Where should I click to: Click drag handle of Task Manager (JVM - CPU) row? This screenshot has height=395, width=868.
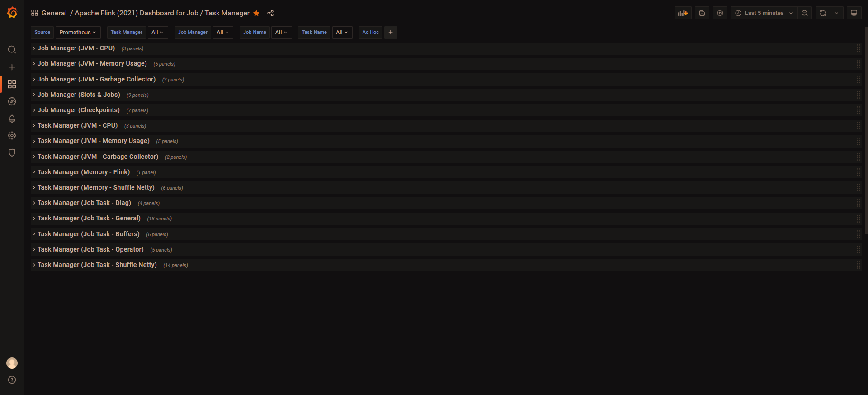tap(858, 126)
